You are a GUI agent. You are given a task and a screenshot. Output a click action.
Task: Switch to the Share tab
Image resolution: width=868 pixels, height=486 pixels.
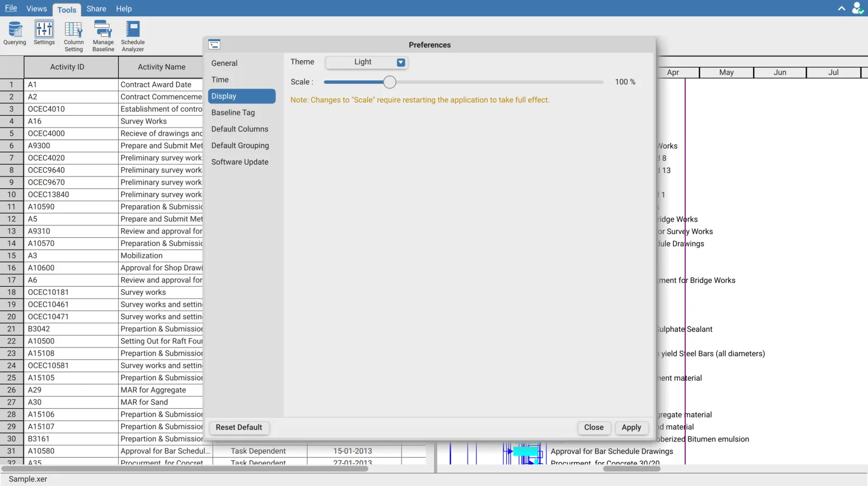[96, 9]
